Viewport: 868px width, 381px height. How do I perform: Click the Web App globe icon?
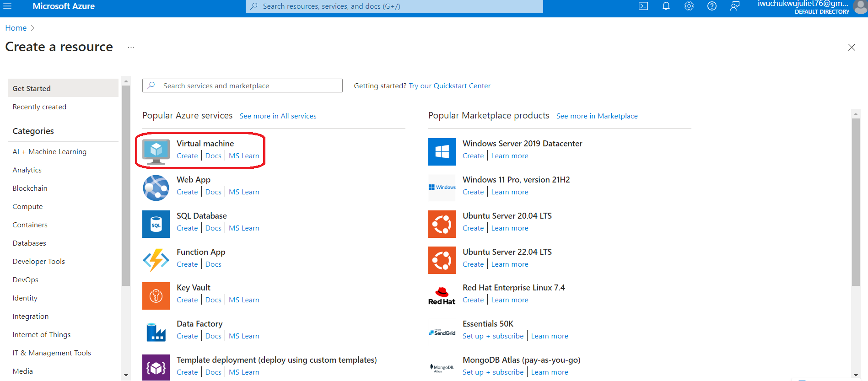pyautogui.click(x=156, y=188)
